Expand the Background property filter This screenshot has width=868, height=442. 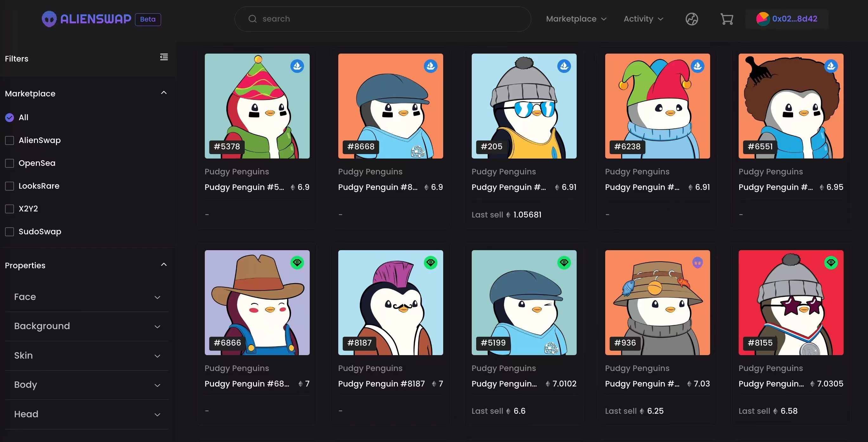coord(87,326)
